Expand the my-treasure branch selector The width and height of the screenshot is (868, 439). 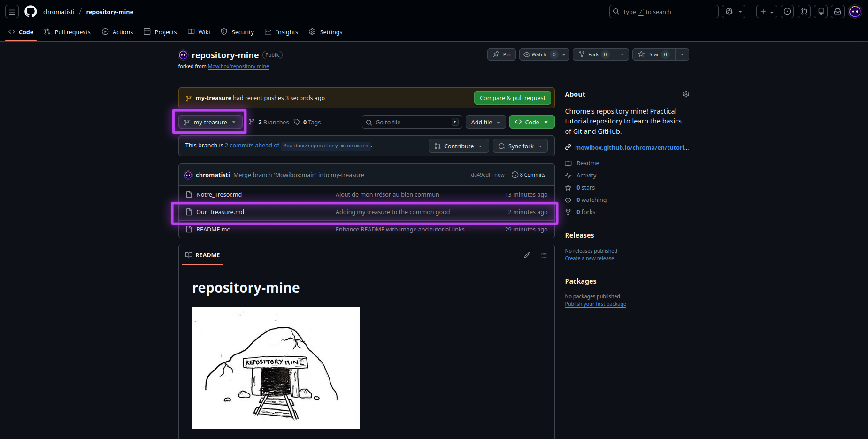[x=210, y=122]
